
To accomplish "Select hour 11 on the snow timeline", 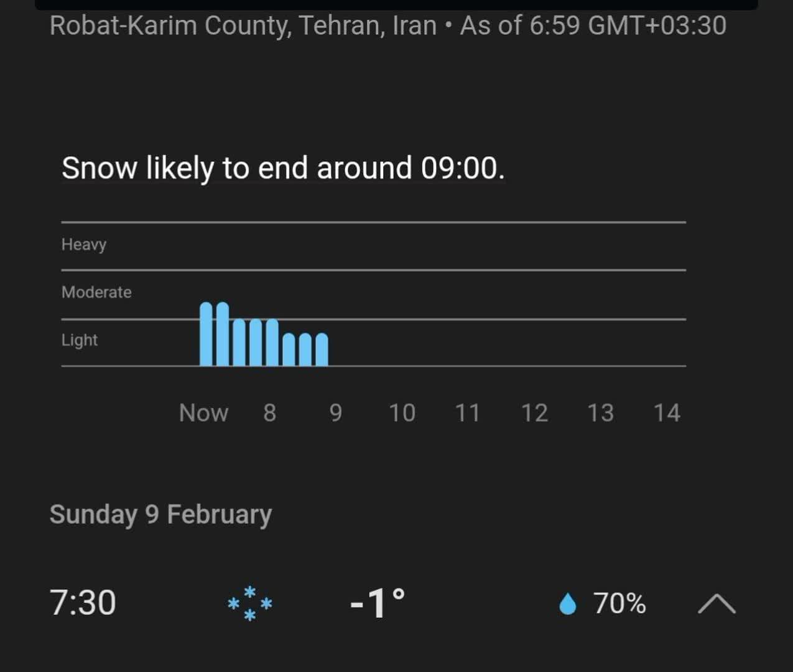I will [468, 413].
